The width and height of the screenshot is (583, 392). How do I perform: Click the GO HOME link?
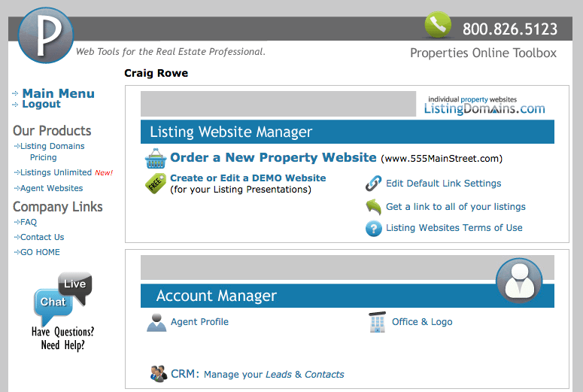coord(40,252)
